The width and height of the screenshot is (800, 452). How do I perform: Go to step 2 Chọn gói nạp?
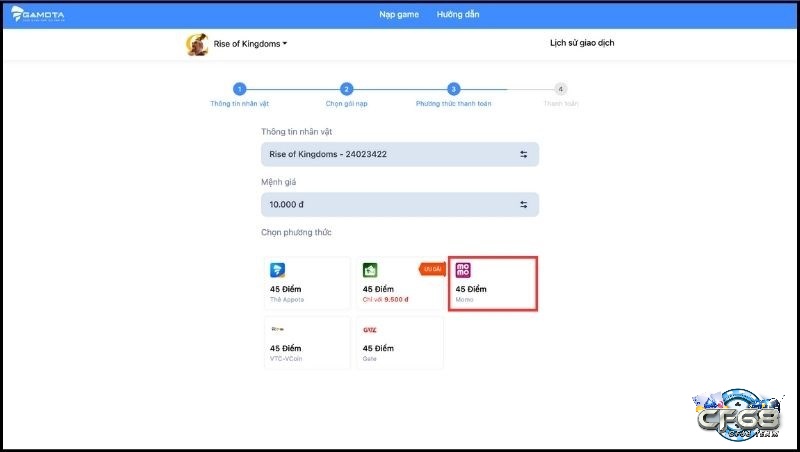[346, 89]
